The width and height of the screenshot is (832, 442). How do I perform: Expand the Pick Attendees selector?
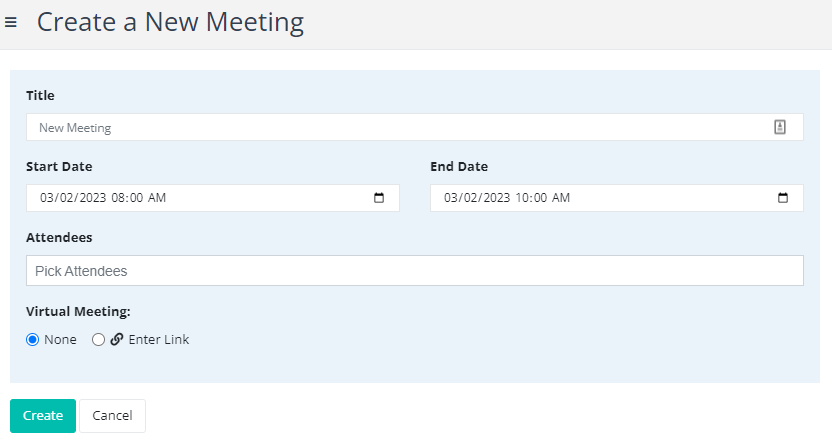(415, 271)
